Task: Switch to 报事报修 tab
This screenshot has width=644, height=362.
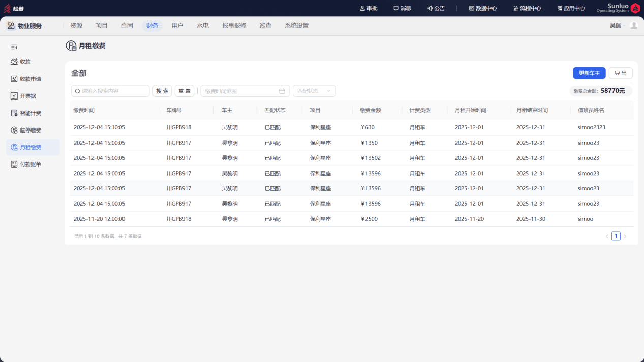Action: [x=234, y=26]
